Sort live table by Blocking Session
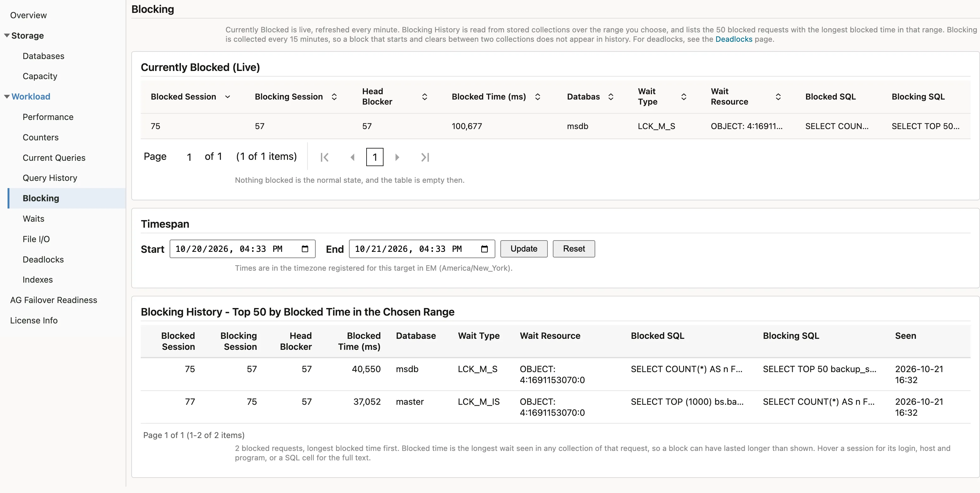Screen dimensions: 980x493 tap(334, 97)
